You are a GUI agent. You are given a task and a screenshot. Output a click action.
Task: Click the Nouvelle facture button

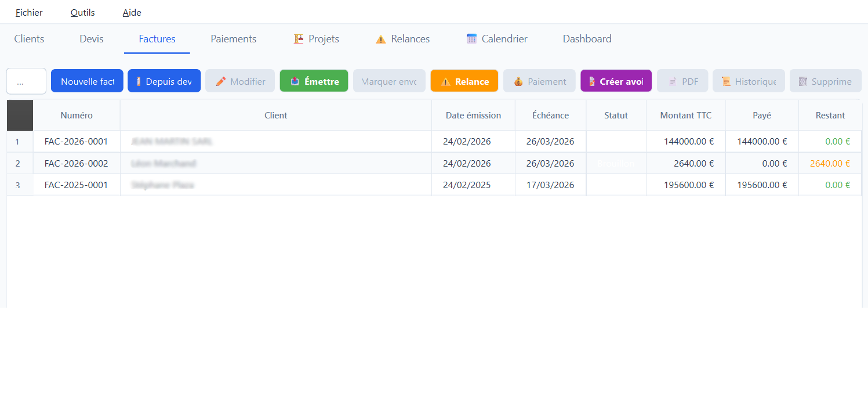[87, 81]
